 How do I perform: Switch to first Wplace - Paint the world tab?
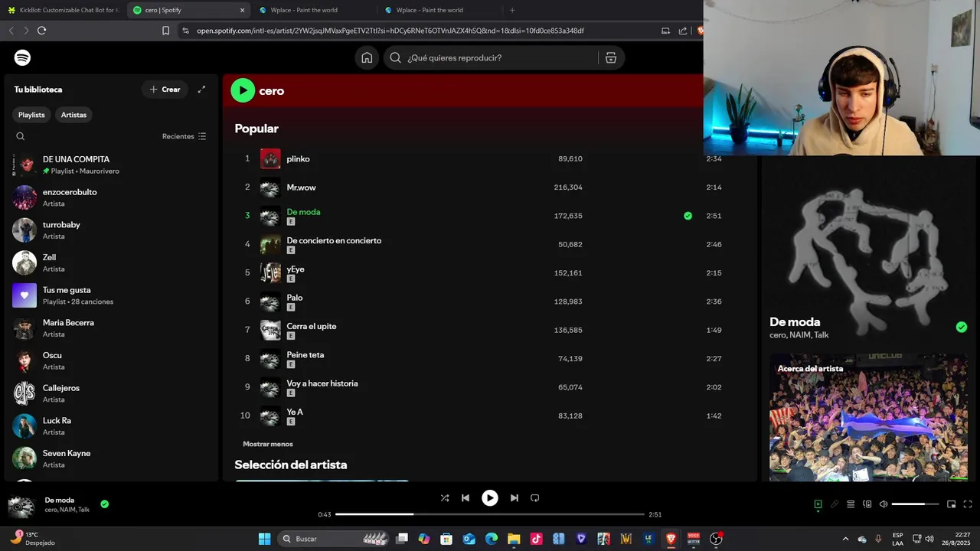point(313,10)
